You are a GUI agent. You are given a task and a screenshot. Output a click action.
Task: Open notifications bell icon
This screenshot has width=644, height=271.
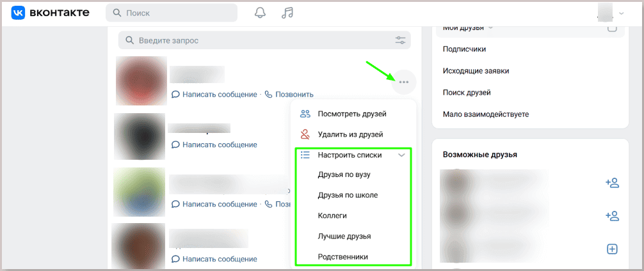tap(260, 13)
